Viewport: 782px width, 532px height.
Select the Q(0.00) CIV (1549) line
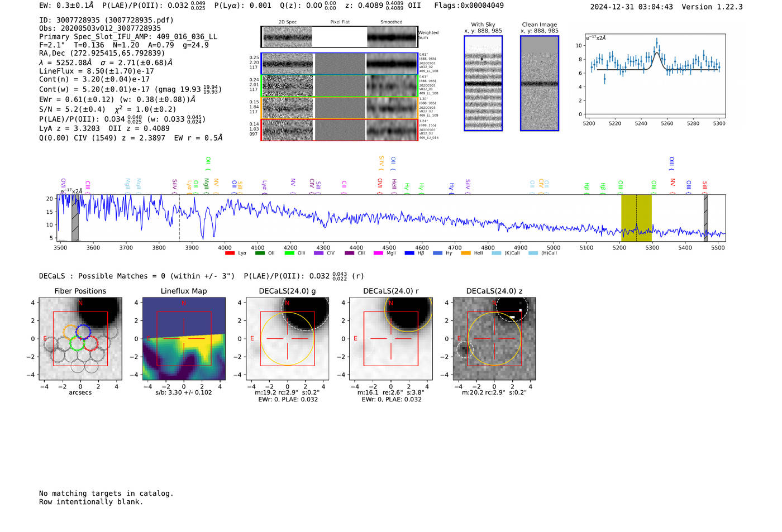point(131,138)
